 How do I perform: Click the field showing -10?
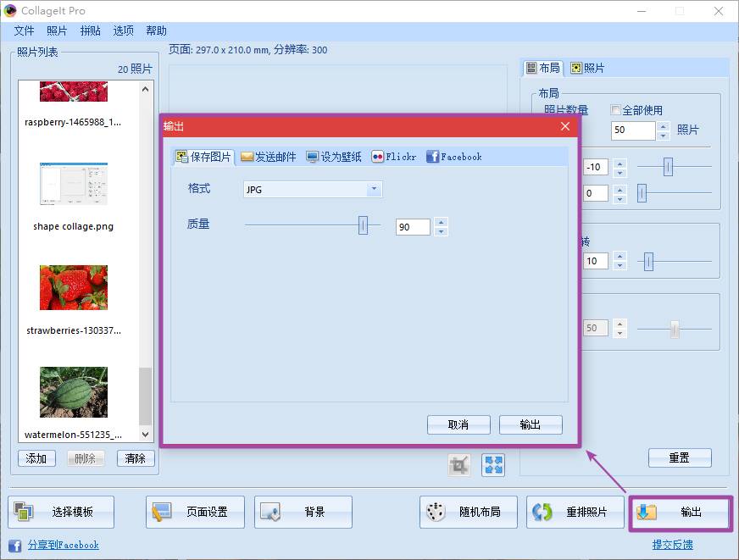596,167
